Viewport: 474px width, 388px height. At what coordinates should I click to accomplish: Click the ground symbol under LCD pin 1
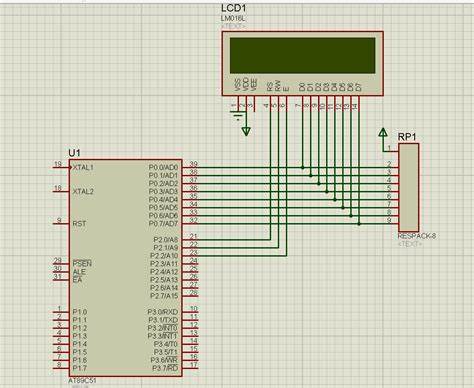tap(238, 116)
